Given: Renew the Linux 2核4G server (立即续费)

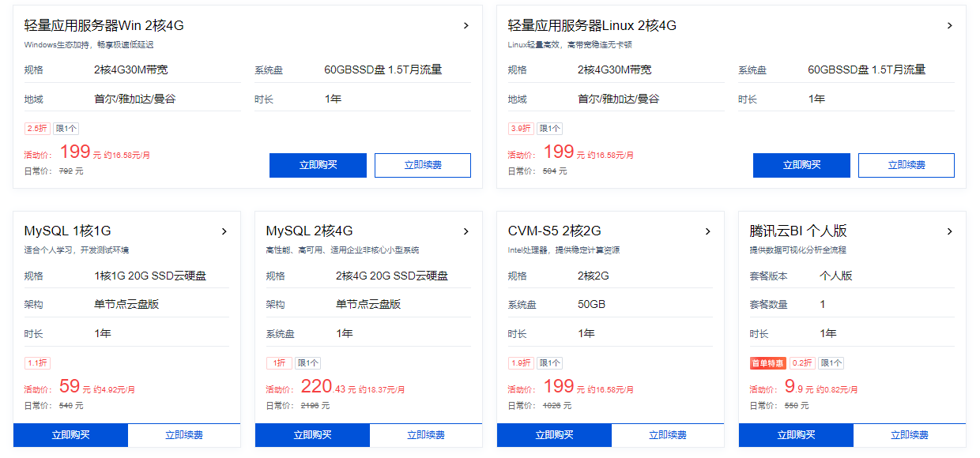Looking at the screenshot, I should tap(906, 165).
